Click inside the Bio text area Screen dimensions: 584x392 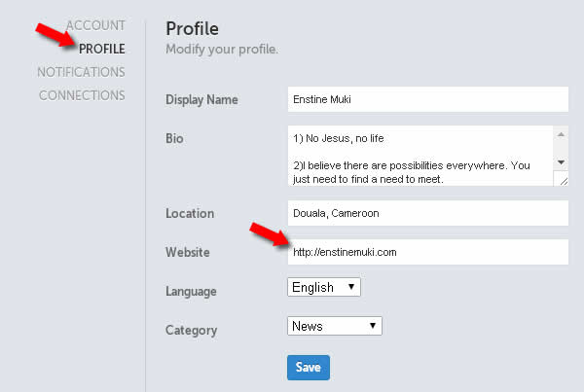(420, 156)
